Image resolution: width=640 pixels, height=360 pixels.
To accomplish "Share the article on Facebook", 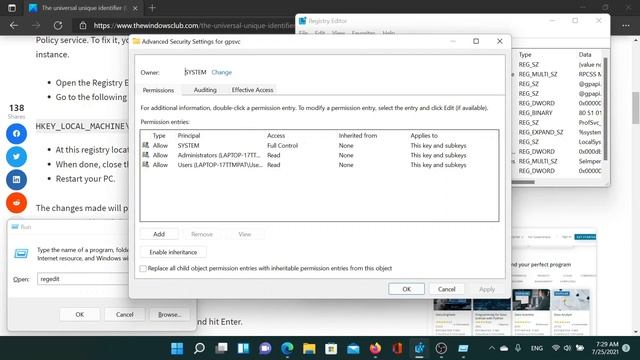I will 16,134.
